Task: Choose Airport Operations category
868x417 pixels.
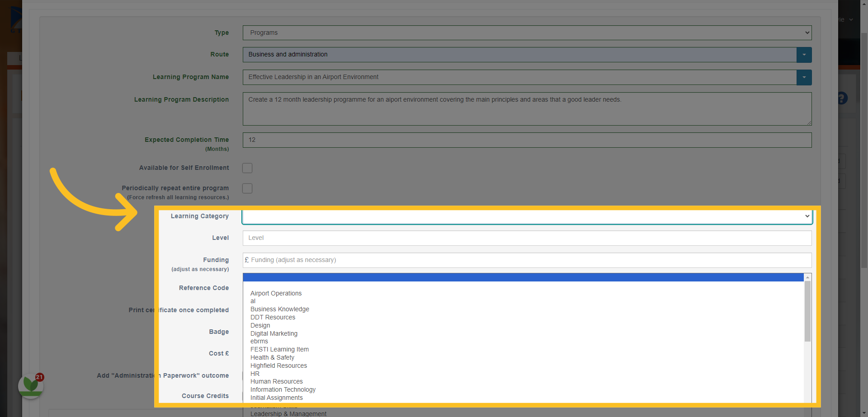Action: tap(276, 293)
